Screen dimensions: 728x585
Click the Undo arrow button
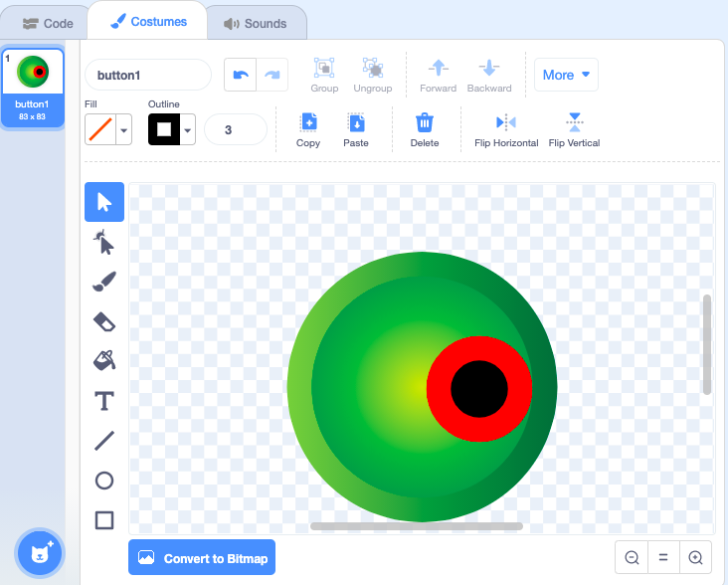(241, 75)
